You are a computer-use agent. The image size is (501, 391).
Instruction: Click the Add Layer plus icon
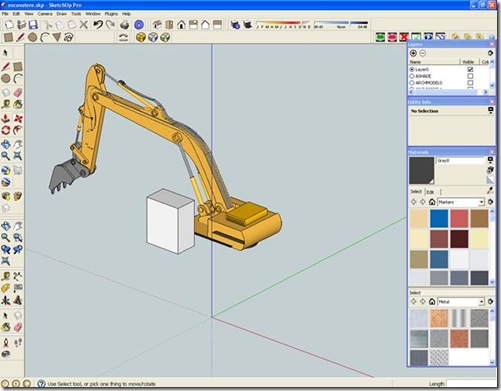click(x=413, y=53)
